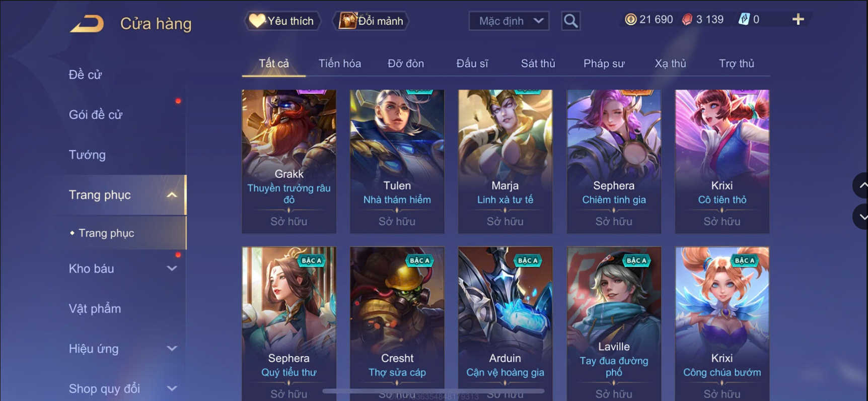
Task: Open Đổi mảnh shard exchange
Action: point(371,21)
